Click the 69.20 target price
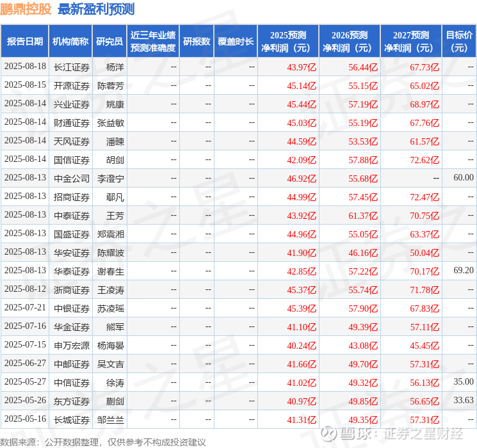 tap(464, 270)
